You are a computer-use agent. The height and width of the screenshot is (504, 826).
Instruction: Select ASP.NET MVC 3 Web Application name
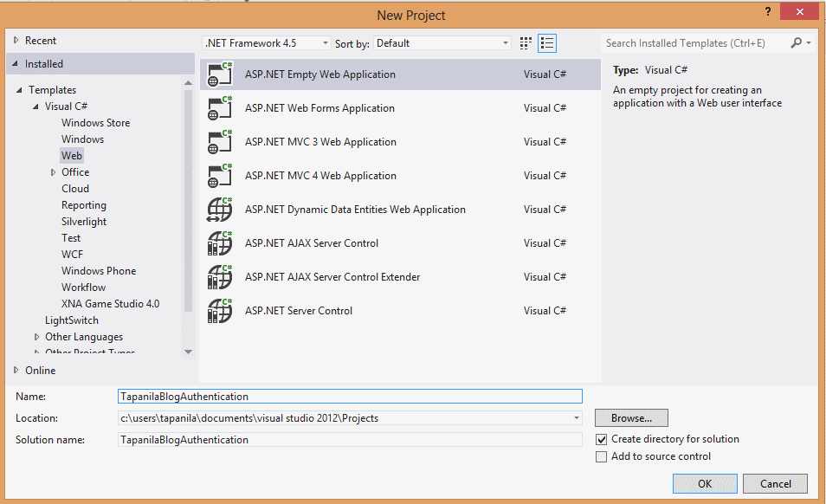point(320,142)
